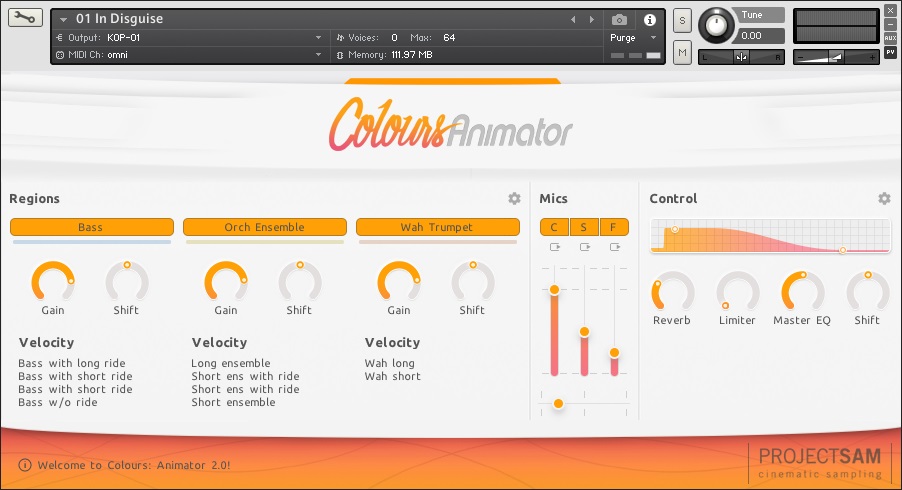Click the Wah Trumpet Gain knob
The height and width of the screenshot is (490, 902).
(x=399, y=282)
